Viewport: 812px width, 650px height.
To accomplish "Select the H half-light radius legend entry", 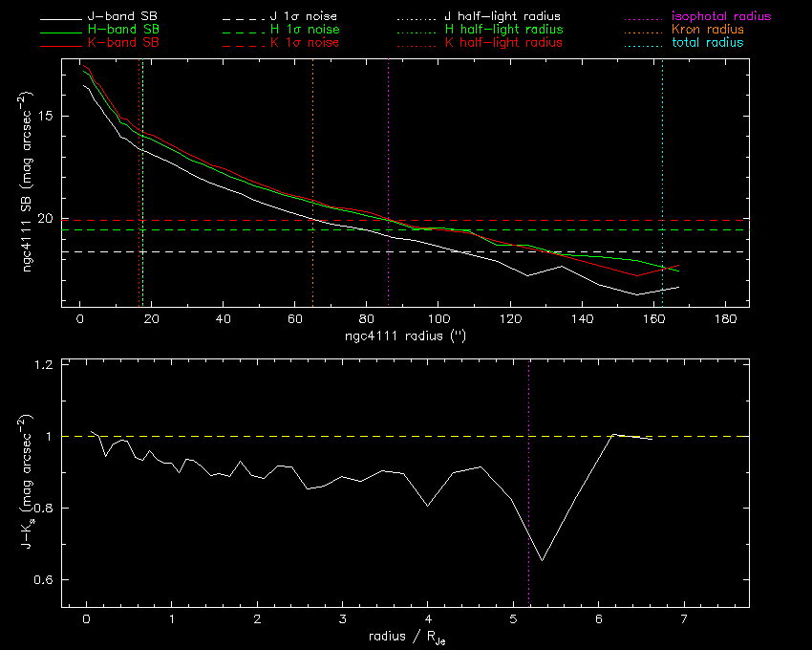I will [x=503, y=31].
